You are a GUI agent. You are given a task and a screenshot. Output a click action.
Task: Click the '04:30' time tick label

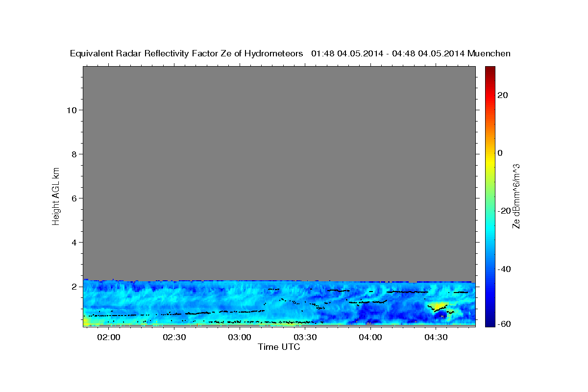click(436, 337)
